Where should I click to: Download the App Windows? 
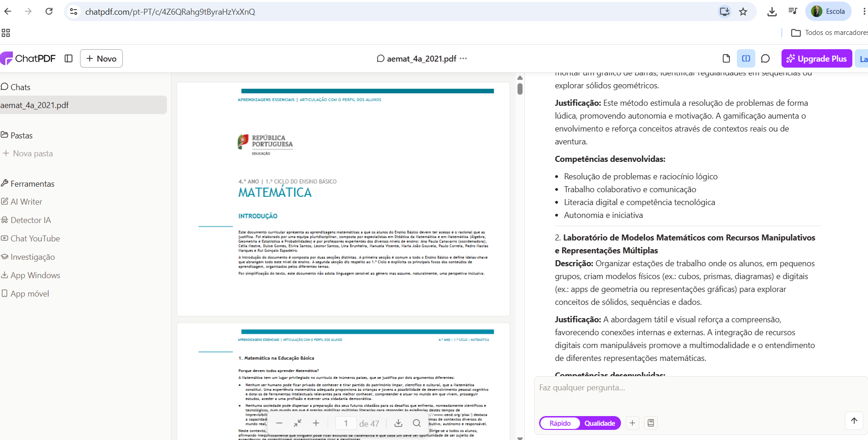30,275
